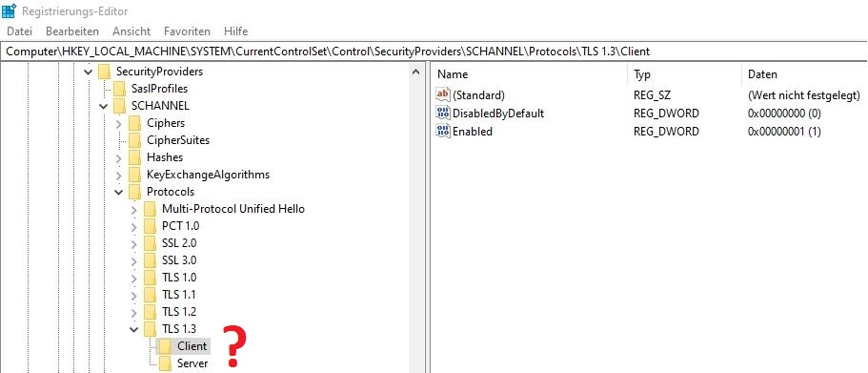Select the Server folder under TLS 1.3
This screenshot has height=373, width=868.
point(192,363)
